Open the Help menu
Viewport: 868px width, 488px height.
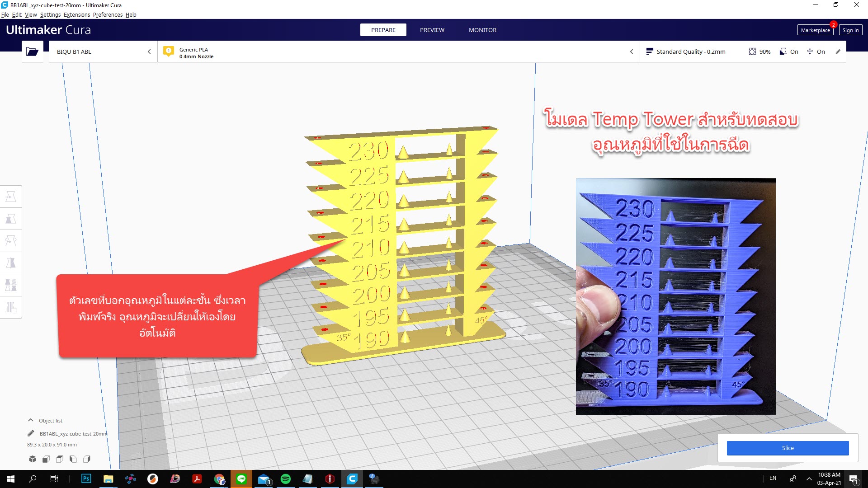click(x=131, y=14)
